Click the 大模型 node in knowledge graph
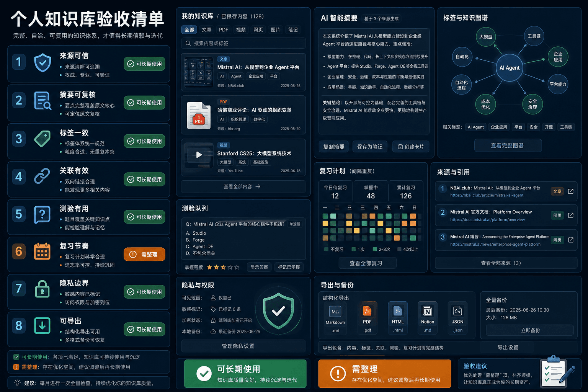This screenshot has height=392, width=588. 486,37
